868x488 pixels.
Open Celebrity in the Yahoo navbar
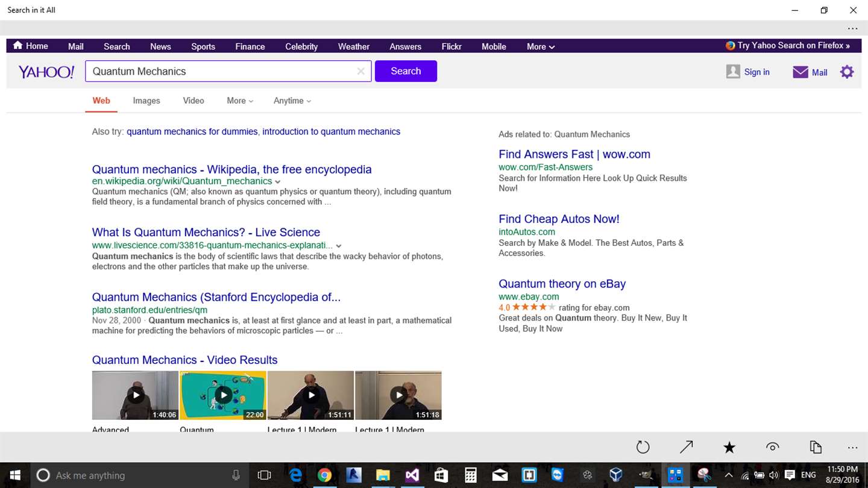click(x=301, y=46)
